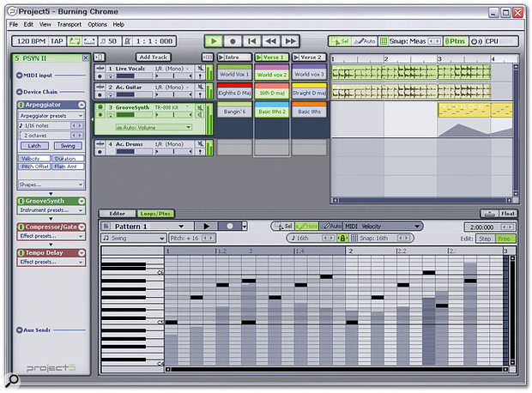Image resolution: width=532 pixels, height=393 pixels.
Task: Open the Pattern 1 selector dropdown
Action: [148, 227]
